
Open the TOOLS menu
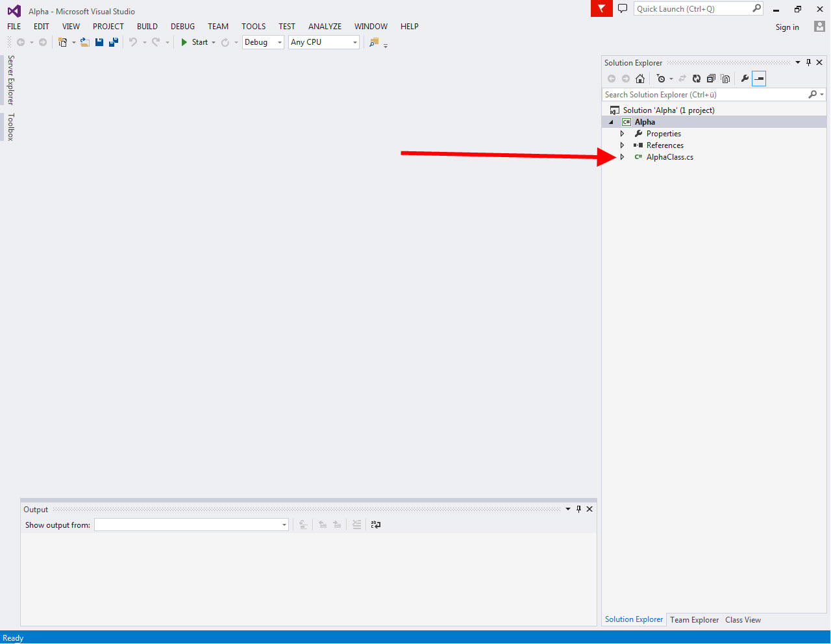click(254, 27)
